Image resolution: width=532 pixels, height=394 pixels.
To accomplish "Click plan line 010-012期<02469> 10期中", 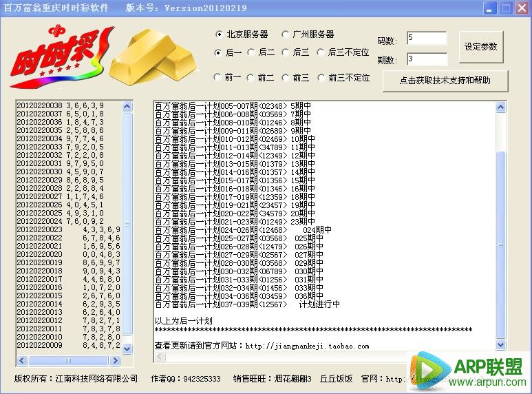I will [235, 139].
